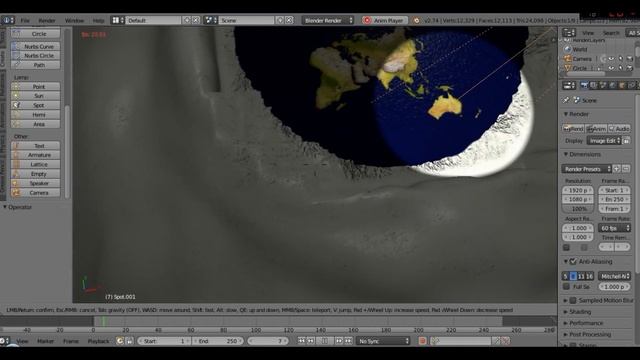Delete the current screen layout

coord(196,20)
